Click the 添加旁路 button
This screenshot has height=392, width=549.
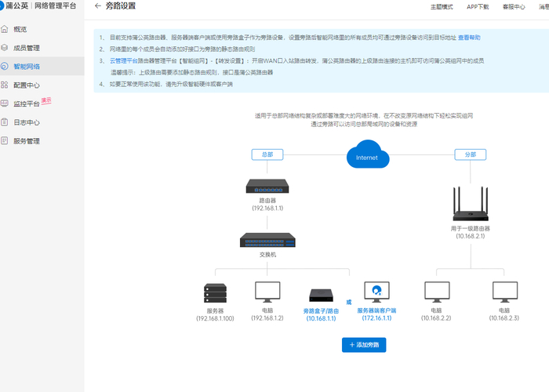(x=364, y=345)
